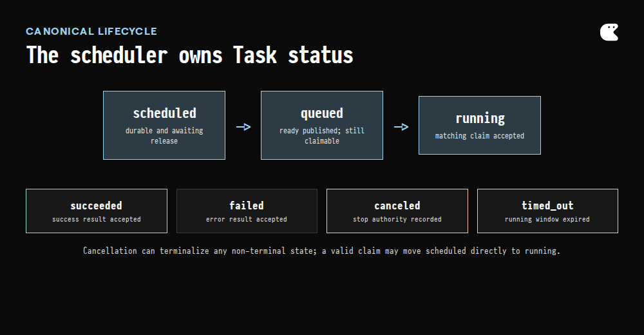Select the 'CANONICAL LIFECYCLE' heading label
The height and width of the screenshot is (335, 644).
[x=91, y=31]
